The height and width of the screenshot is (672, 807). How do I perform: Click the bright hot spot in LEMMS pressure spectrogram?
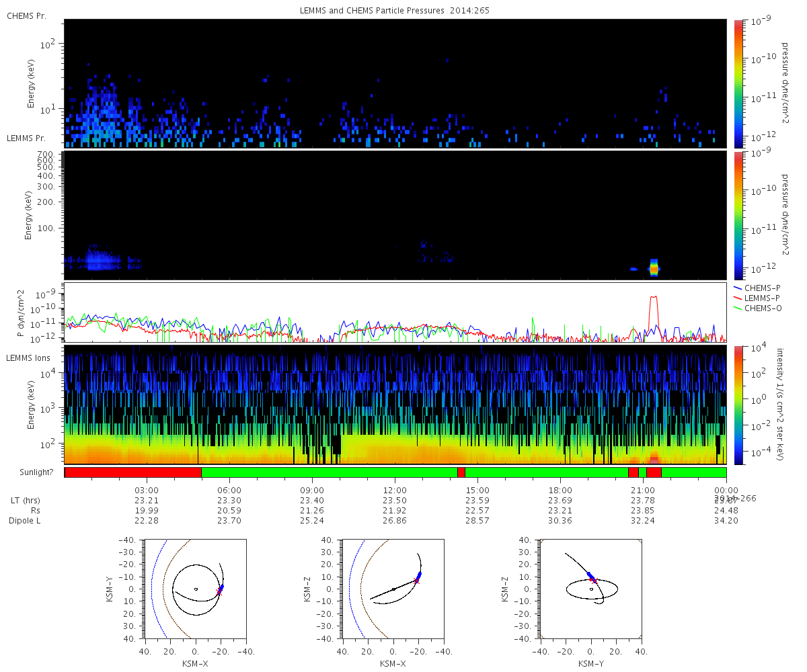coord(654,268)
